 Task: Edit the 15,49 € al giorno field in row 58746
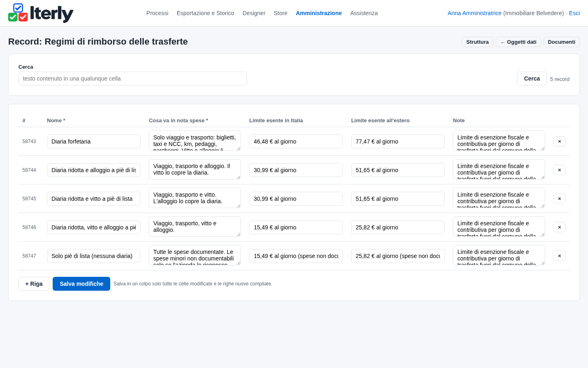tap(296, 227)
